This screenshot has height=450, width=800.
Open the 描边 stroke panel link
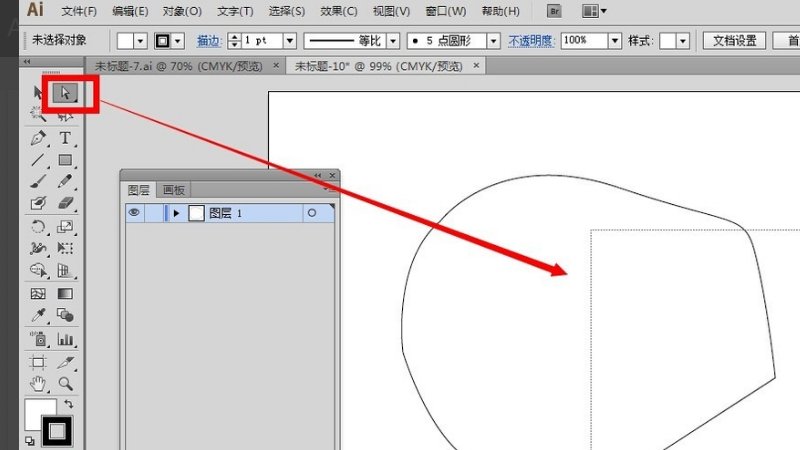coord(209,41)
